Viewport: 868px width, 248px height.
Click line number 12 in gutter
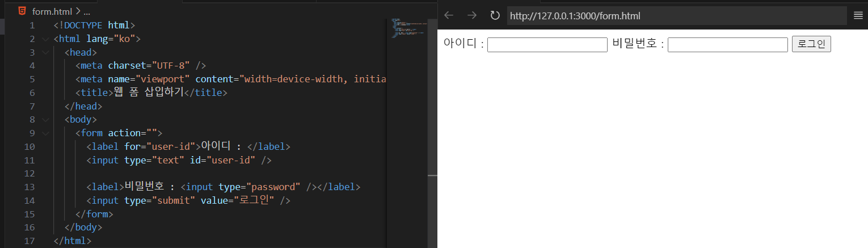(30, 173)
